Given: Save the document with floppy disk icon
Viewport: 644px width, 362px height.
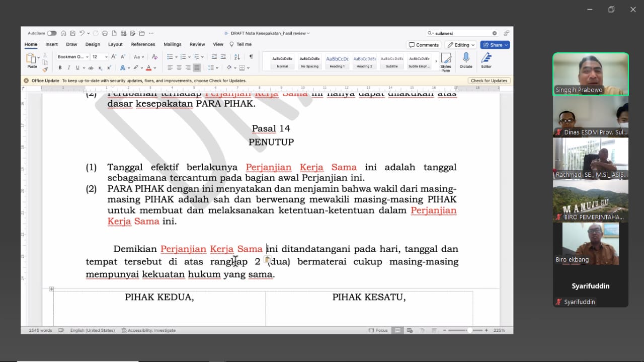Looking at the screenshot, I should click(x=72, y=33).
